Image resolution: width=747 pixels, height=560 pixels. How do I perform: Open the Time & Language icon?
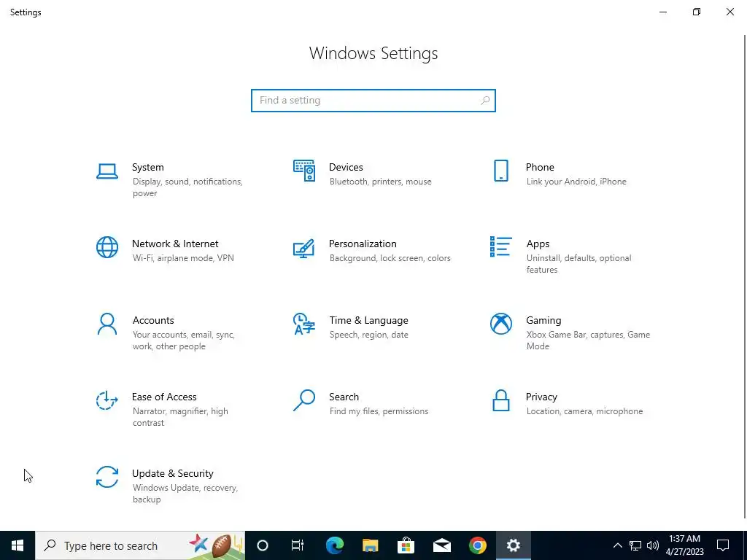pos(304,324)
